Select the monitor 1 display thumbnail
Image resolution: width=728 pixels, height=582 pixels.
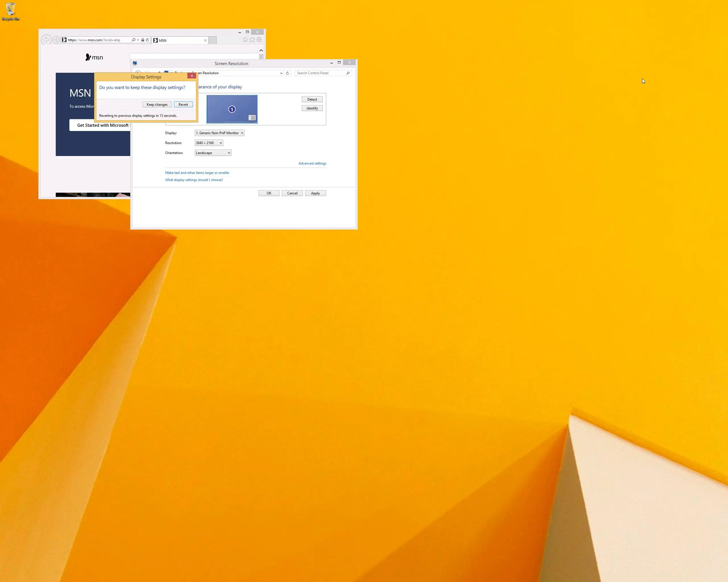coord(232,109)
